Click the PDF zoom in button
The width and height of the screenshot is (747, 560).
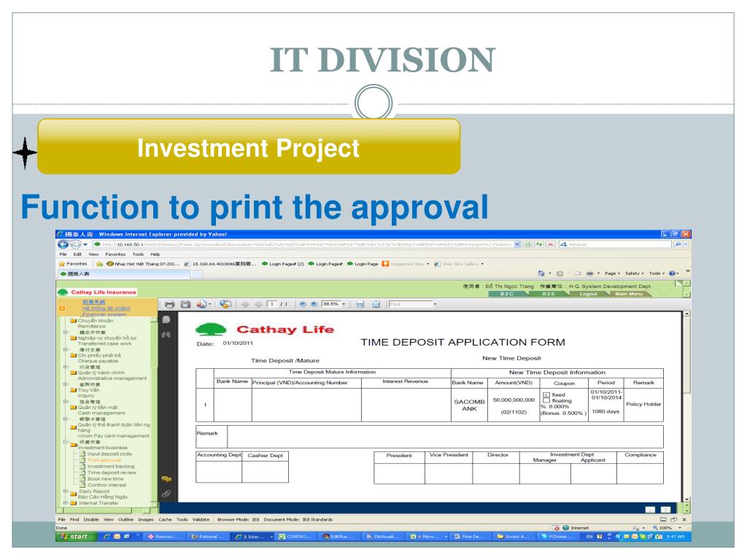[314, 304]
